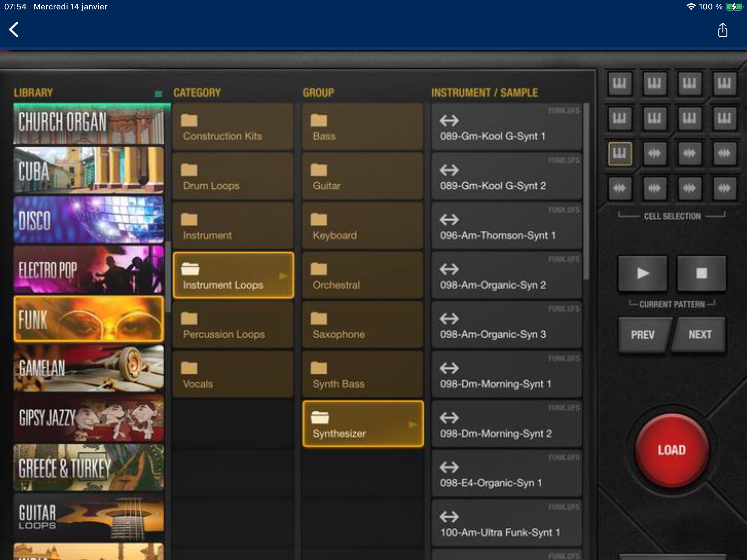This screenshot has width=747, height=560.
Task: Select the Disco library thumbnail
Action: click(88, 220)
